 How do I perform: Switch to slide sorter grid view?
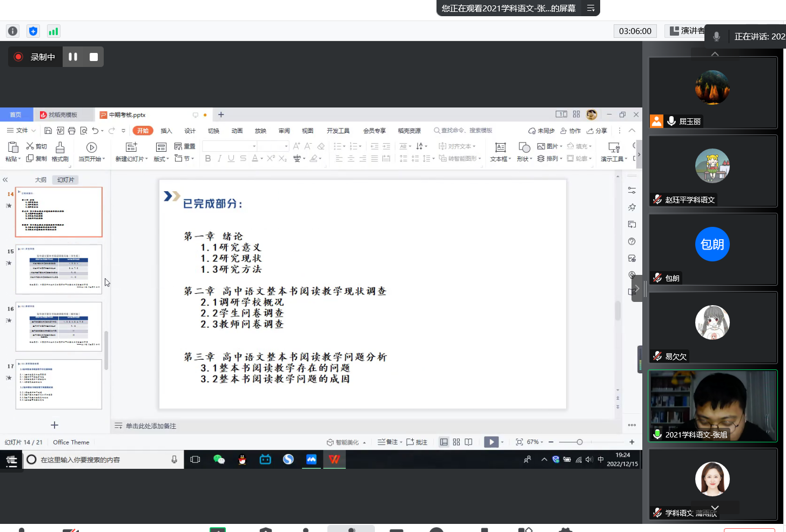pyautogui.click(x=456, y=442)
